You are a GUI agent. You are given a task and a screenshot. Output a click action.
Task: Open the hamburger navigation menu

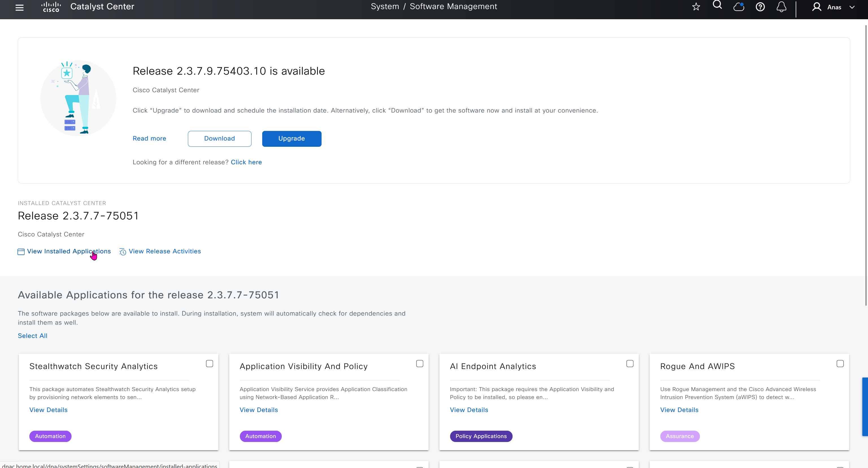(19, 7)
